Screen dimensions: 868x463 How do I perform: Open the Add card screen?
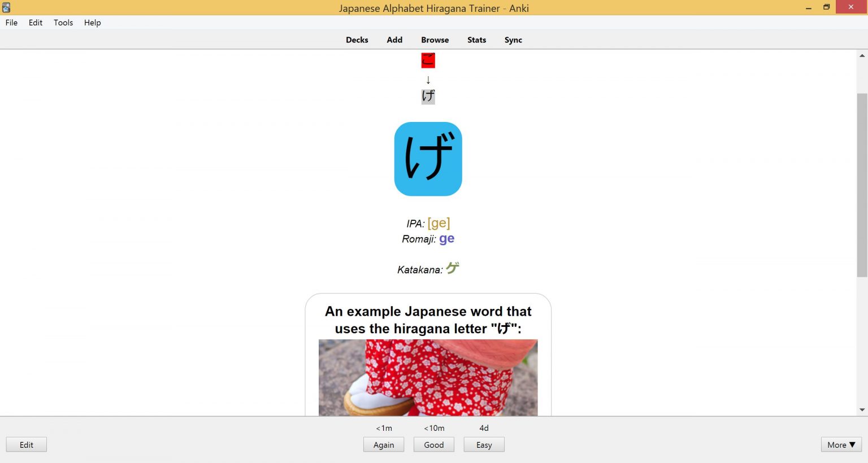pos(394,40)
